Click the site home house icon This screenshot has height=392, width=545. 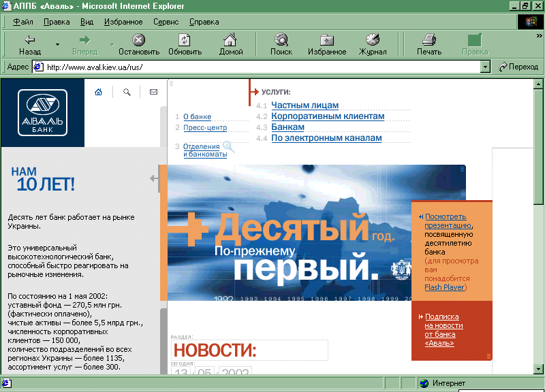tap(98, 93)
